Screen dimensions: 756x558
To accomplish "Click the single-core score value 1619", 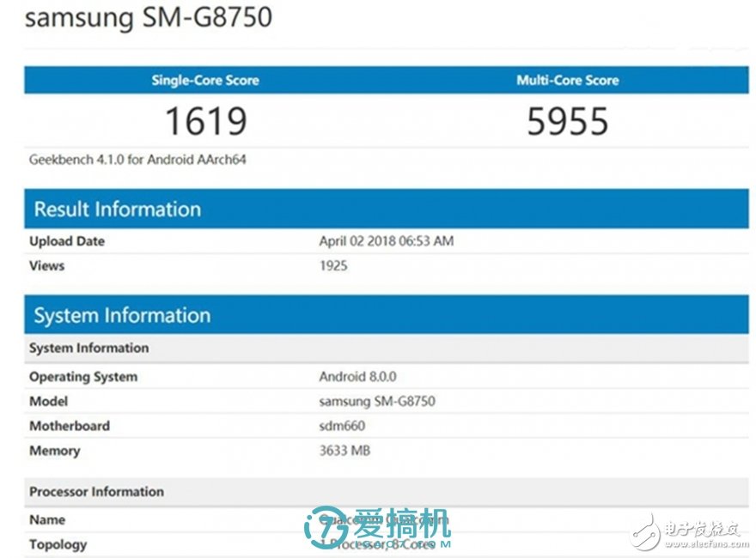I will click(205, 121).
